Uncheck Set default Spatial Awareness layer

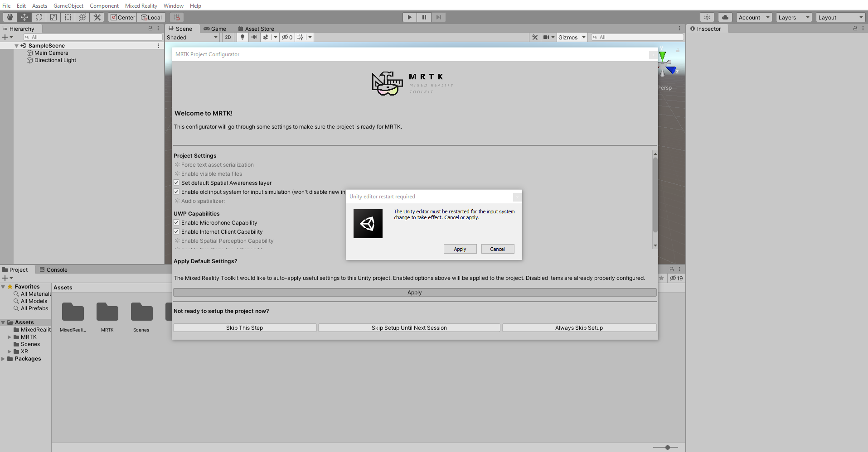click(x=176, y=183)
